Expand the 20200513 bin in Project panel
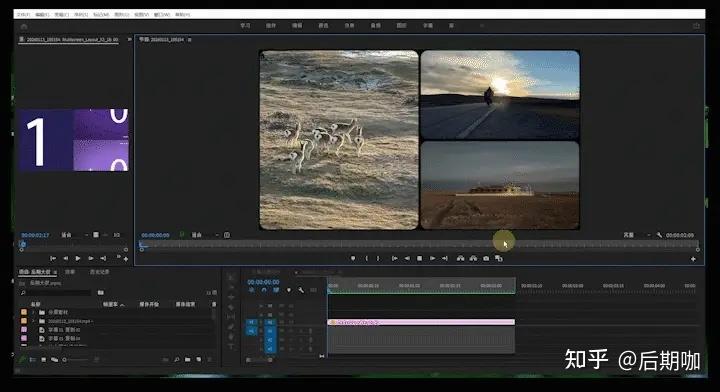The width and height of the screenshot is (720, 392). tap(33, 321)
